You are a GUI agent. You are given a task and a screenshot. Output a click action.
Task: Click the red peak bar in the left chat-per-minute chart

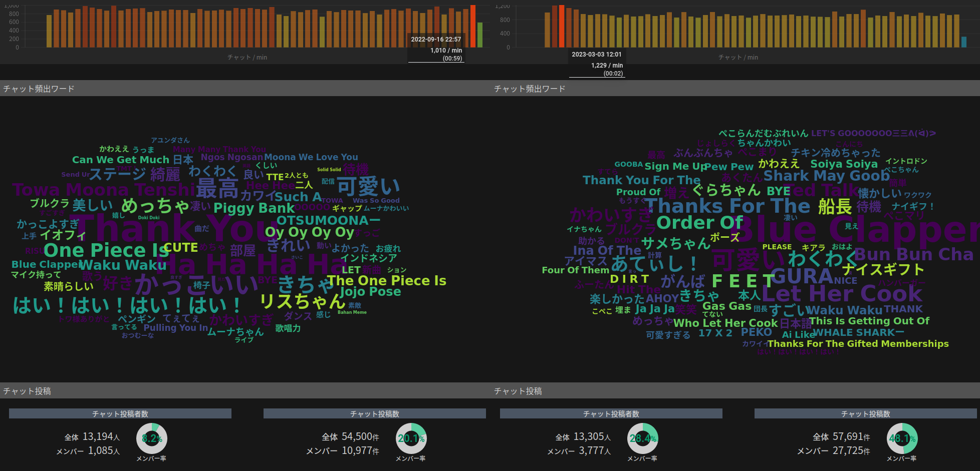click(x=473, y=26)
